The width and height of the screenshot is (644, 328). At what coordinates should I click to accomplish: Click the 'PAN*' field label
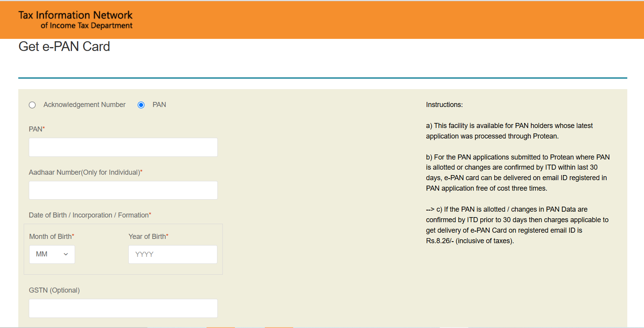pyautogui.click(x=37, y=129)
